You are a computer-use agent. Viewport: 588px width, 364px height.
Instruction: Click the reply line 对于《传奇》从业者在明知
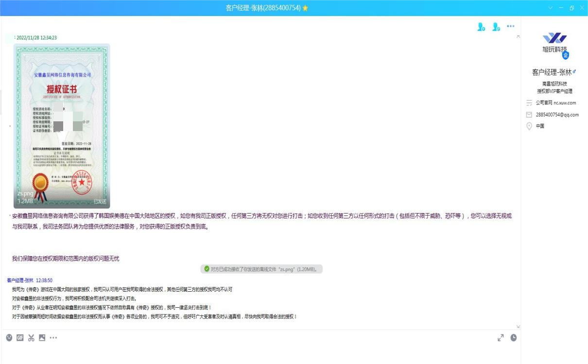point(112,308)
